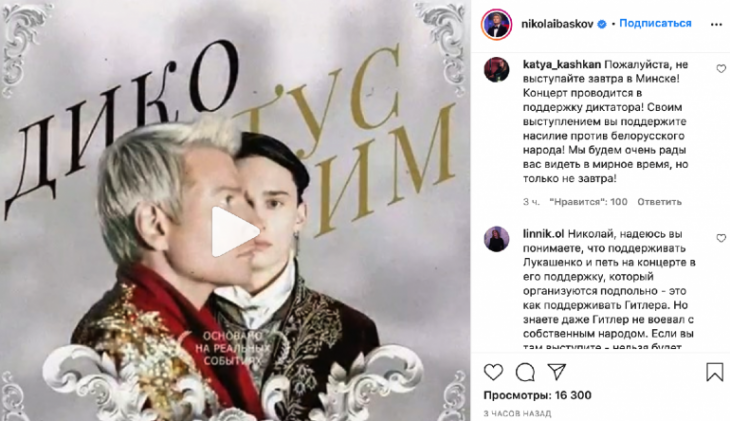
Task: Like the post with heart icon
Action: point(493,372)
